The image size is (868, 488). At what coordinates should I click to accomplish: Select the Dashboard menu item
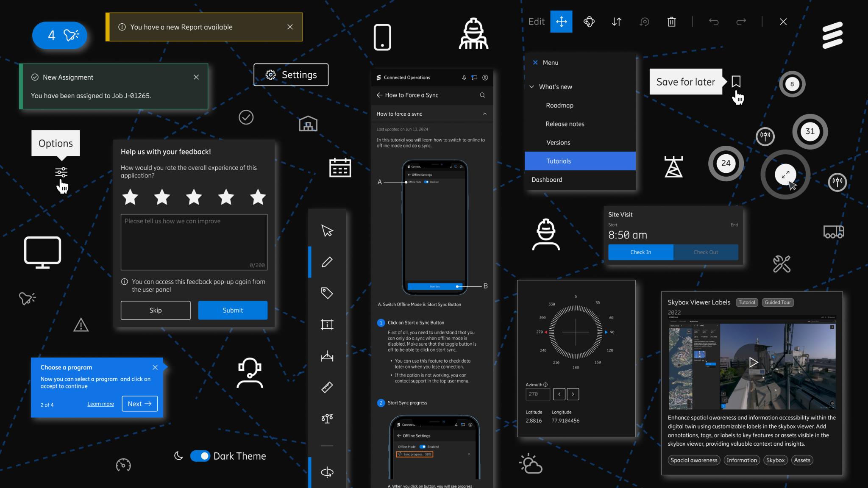click(x=547, y=179)
